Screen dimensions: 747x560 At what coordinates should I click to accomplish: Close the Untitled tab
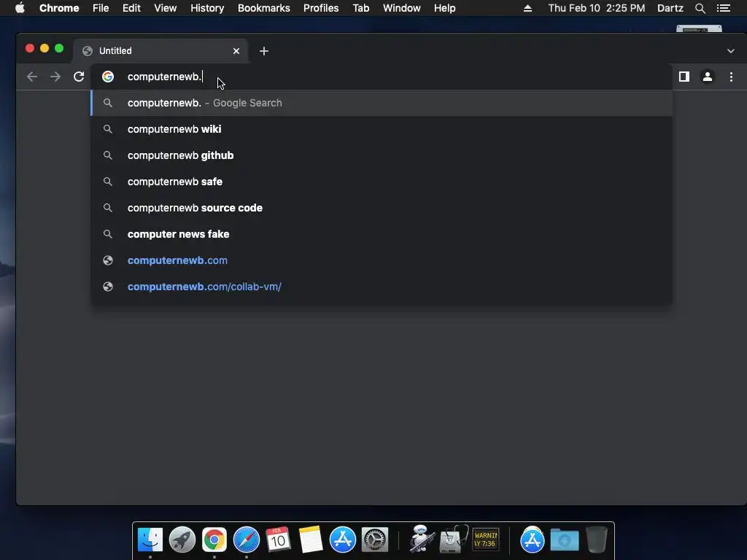[236, 51]
